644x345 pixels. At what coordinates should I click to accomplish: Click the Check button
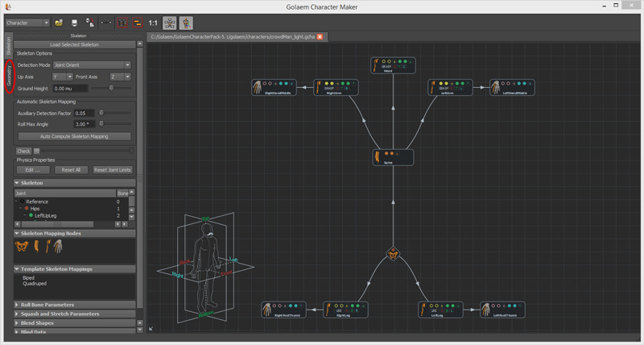pos(23,151)
